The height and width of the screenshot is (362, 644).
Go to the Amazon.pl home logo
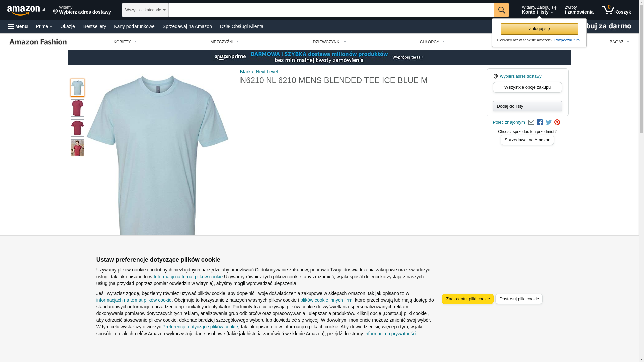pos(26,10)
